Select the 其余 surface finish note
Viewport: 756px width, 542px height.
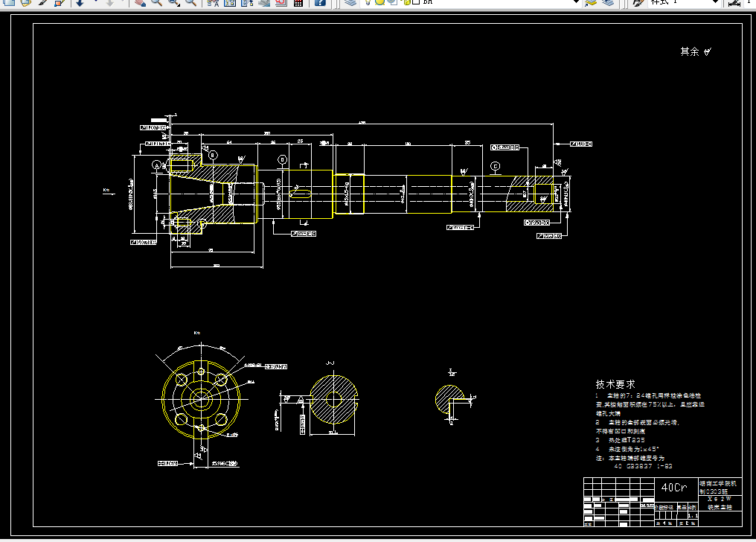pyautogui.click(x=695, y=51)
